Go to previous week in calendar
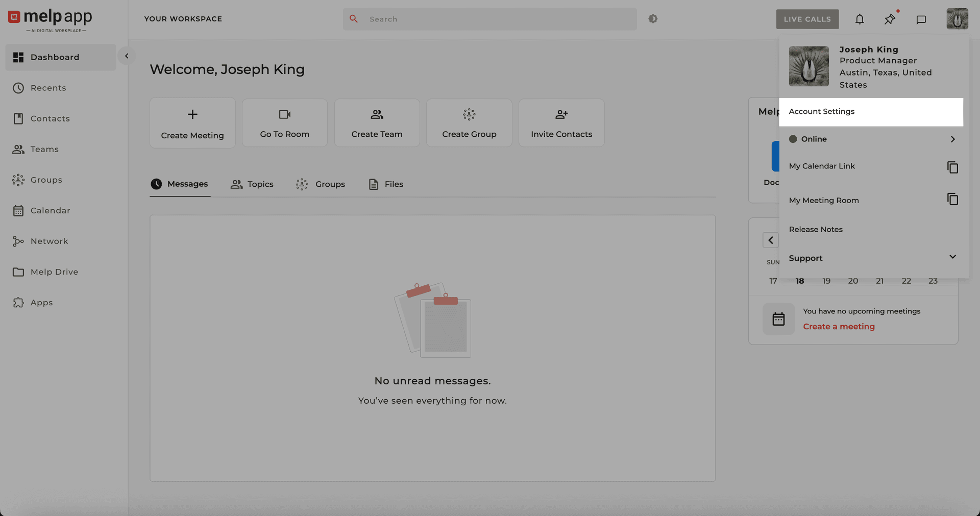Screen dimensions: 980x516 pos(770,240)
